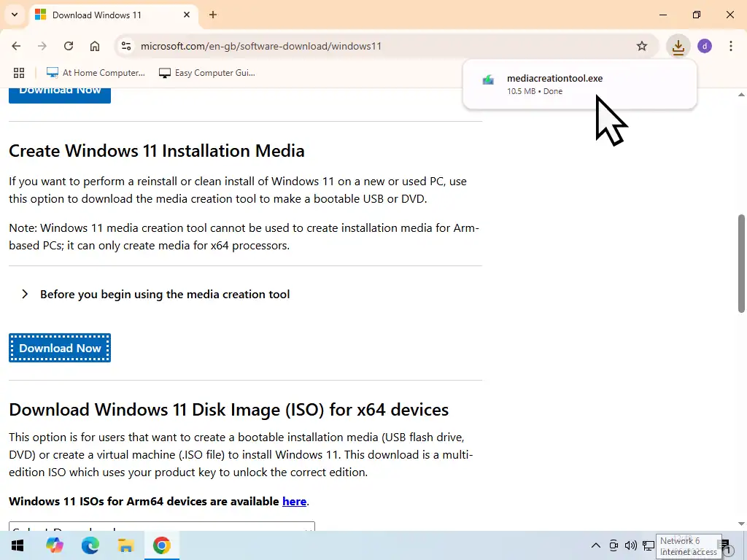747x560 pixels.
Task: Open the apps grid icon in bookmarks bar
Action: point(19,73)
